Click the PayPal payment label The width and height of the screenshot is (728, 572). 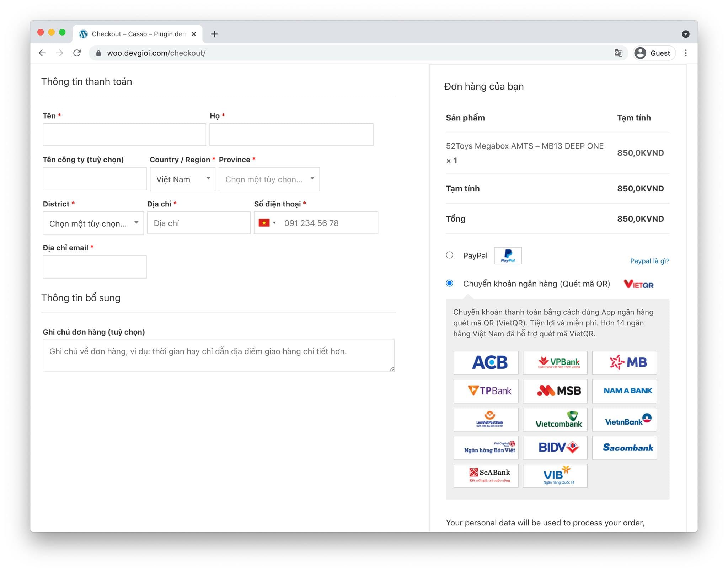[x=475, y=256]
